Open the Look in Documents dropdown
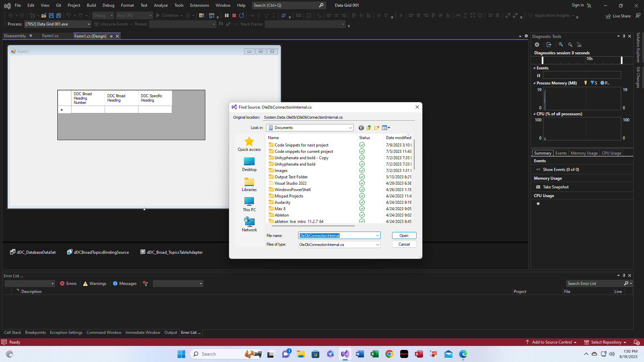 (x=351, y=128)
